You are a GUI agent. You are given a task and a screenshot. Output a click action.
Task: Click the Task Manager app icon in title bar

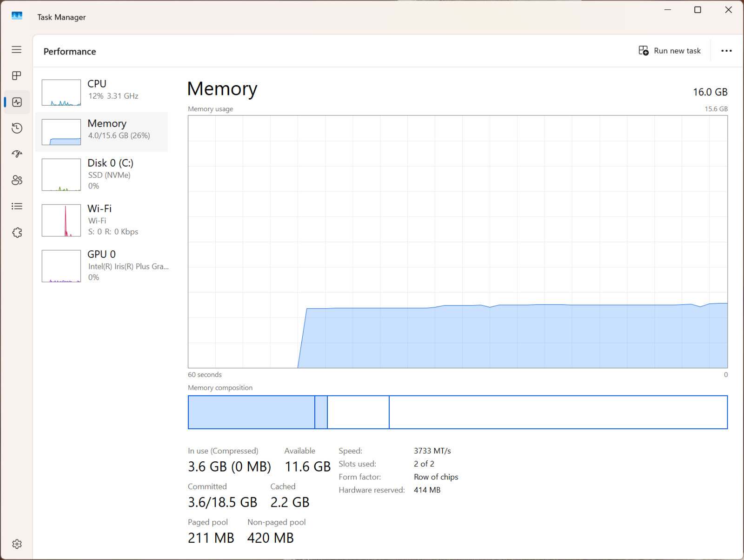click(17, 16)
